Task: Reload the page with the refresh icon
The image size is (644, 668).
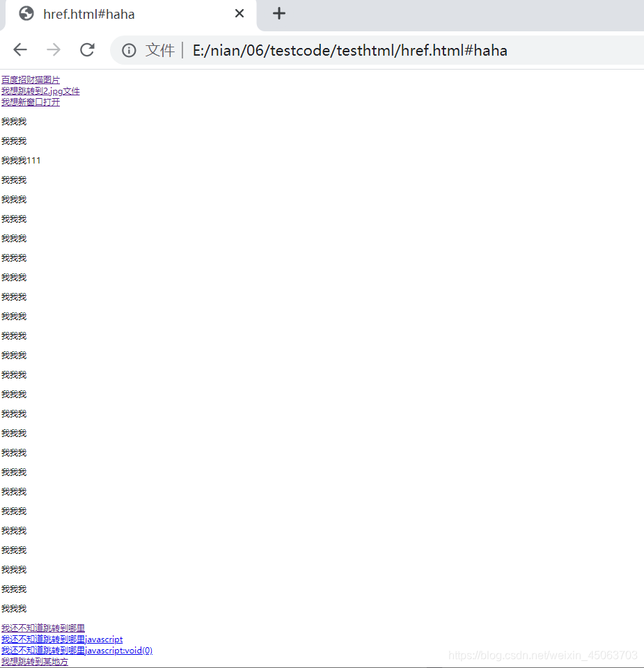Action: point(87,50)
